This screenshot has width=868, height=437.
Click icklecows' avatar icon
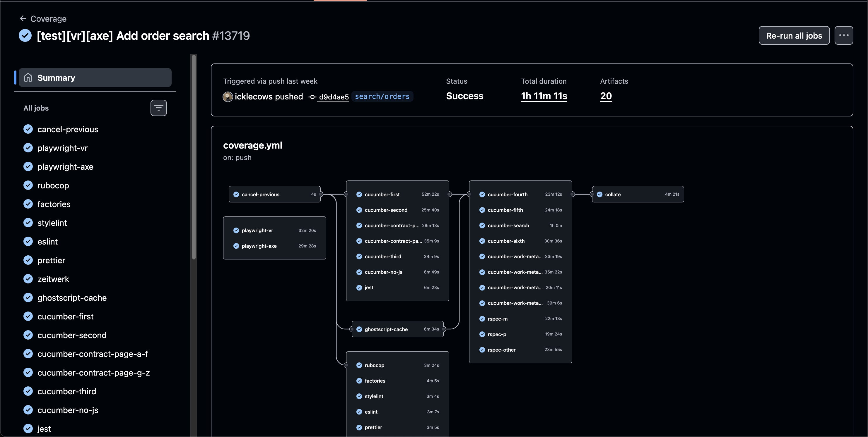[228, 97]
